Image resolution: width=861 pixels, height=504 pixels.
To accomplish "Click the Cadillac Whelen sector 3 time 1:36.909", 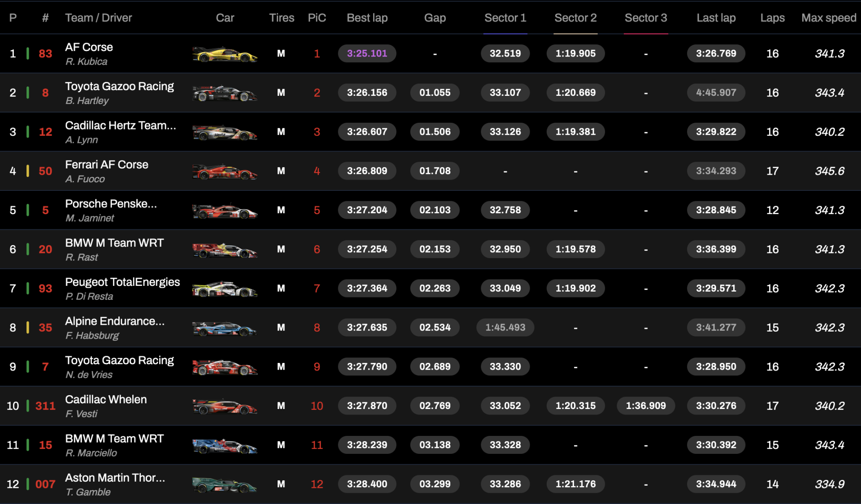I will click(646, 406).
